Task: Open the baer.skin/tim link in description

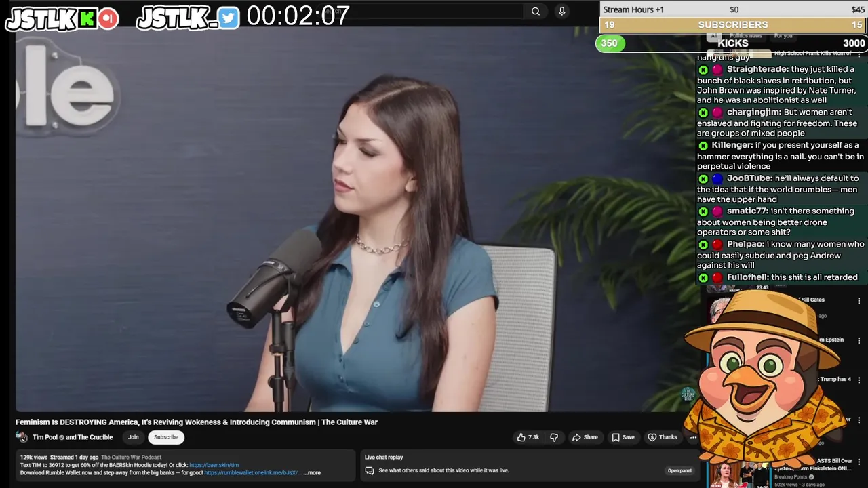Action: 214,465
